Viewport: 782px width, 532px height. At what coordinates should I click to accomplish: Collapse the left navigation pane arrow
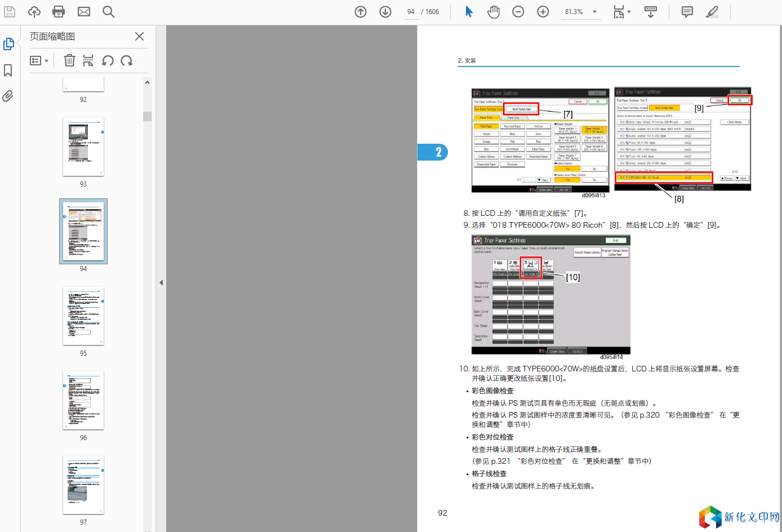161,282
